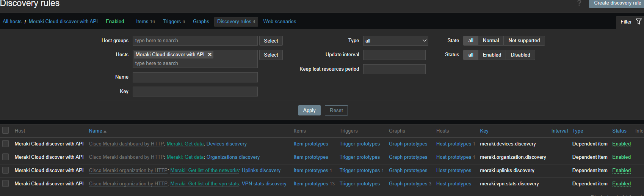Switch to the Triggers tab
This screenshot has width=644, height=196.
click(x=172, y=22)
